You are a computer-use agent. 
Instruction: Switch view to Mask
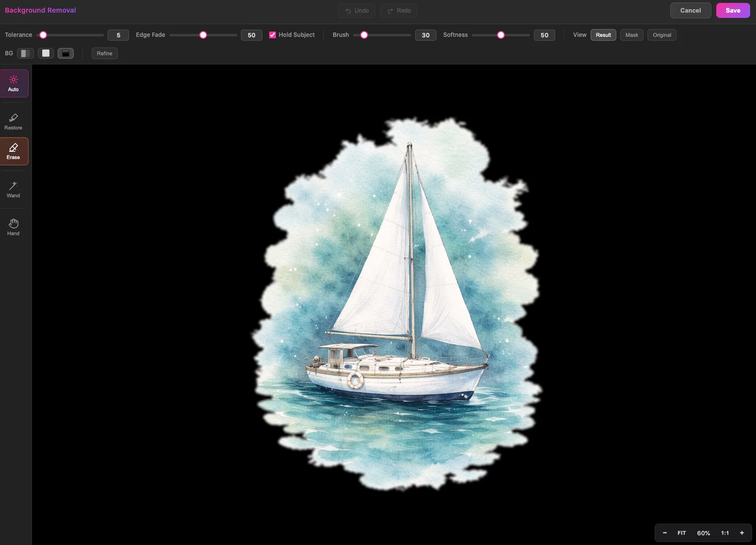point(631,35)
